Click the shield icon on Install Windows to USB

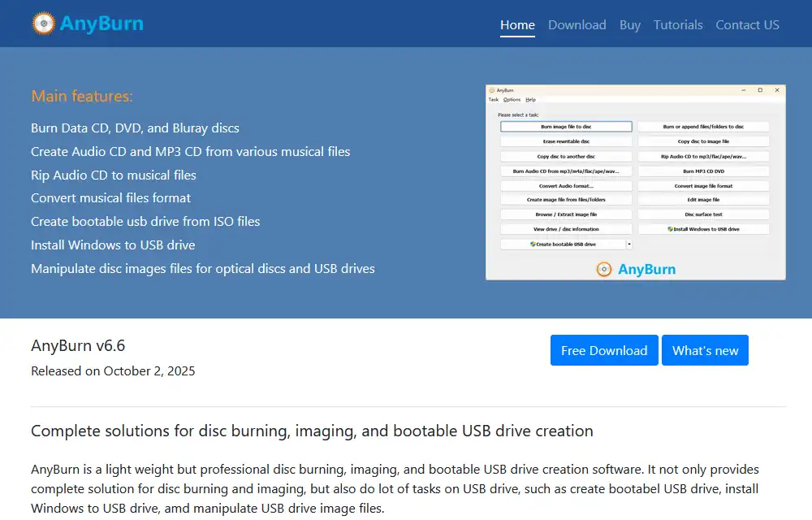click(671, 229)
